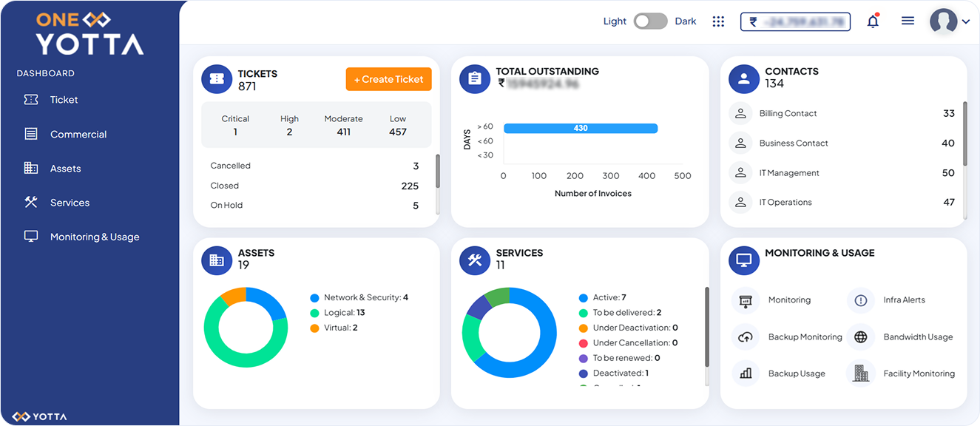The image size is (980, 426).
Task: Click the Infra Alerts icon
Action: coord(860,300)
